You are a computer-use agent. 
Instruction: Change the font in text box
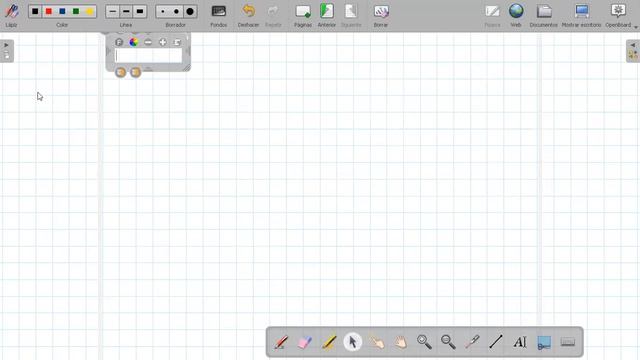(x=119, y=42)
